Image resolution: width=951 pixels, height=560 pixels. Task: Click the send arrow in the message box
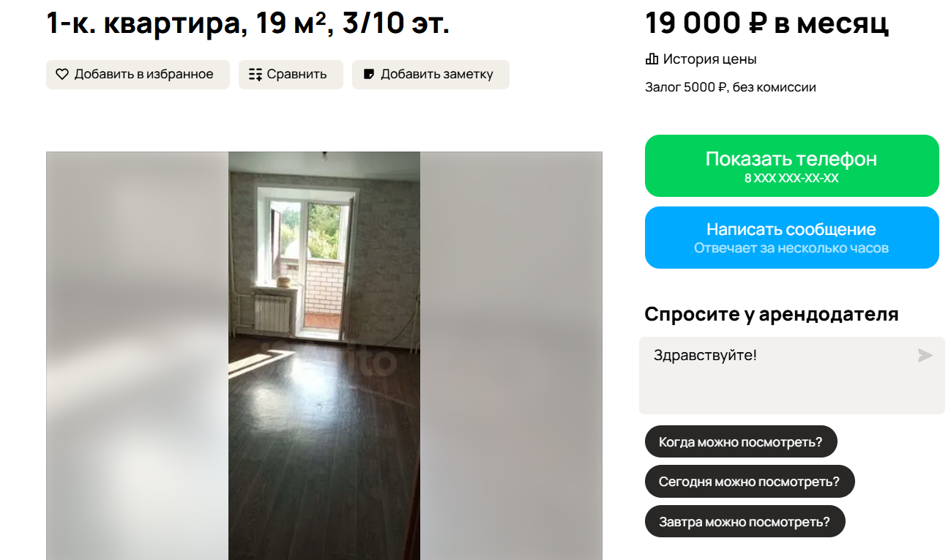925,355
